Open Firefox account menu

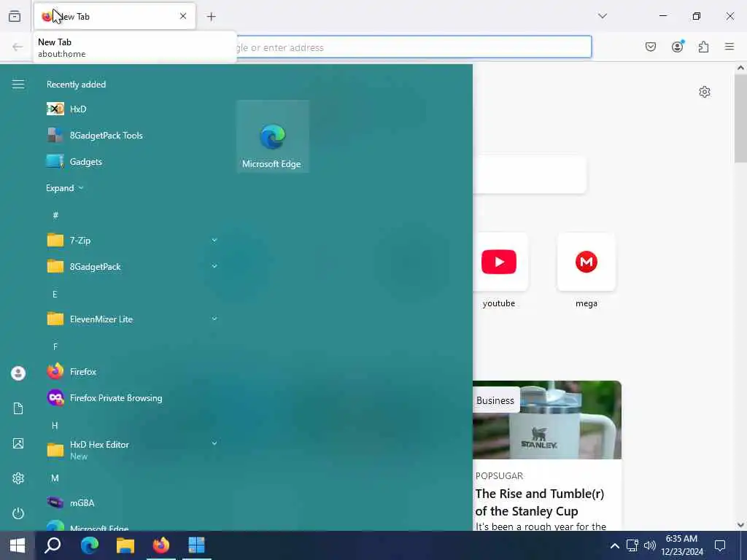click(x=677, y=47)
